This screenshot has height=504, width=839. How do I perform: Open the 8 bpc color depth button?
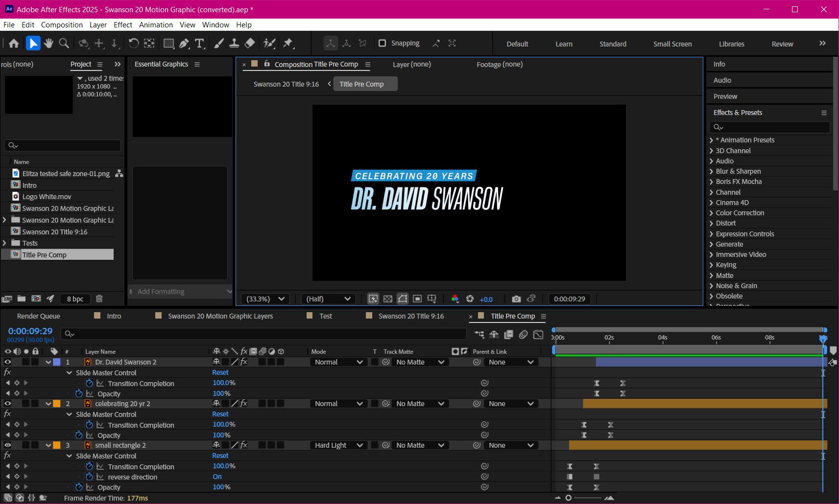pos(75,299)
